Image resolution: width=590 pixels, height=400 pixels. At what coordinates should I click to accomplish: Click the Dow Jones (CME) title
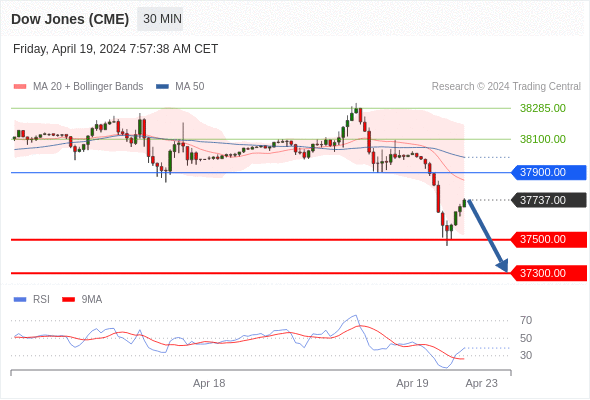click(70, 19)
